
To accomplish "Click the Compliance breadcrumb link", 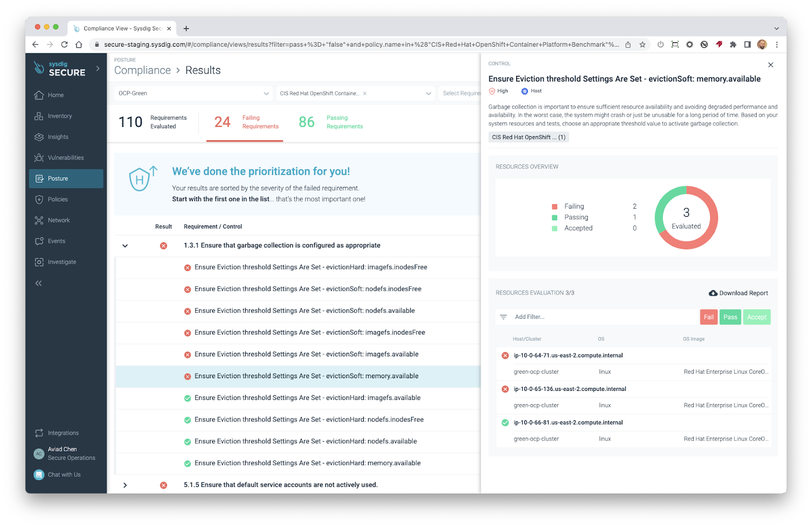I will point(143,70).
